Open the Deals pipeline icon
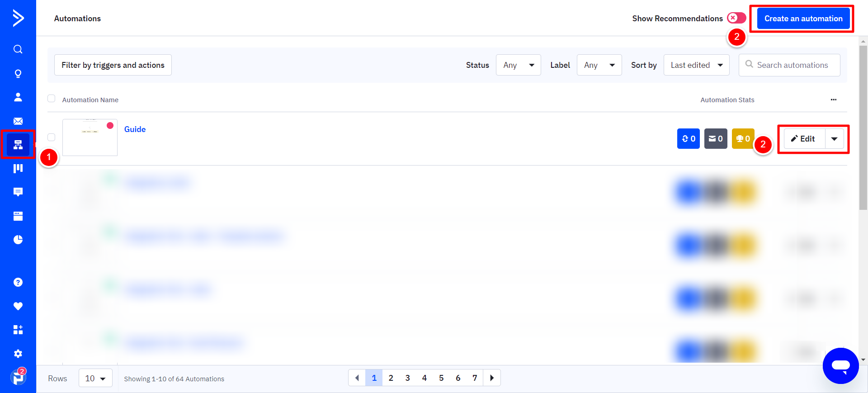 click(18, 168)
